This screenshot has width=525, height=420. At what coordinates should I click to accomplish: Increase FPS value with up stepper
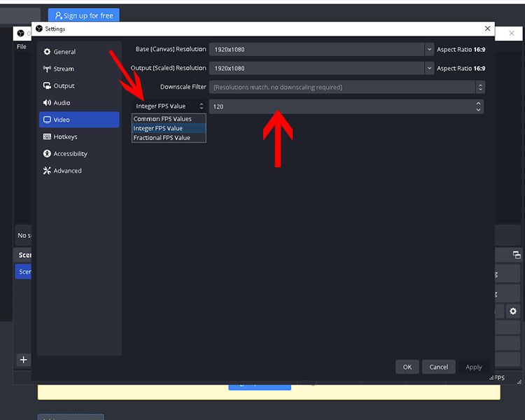tap(479, 104)
